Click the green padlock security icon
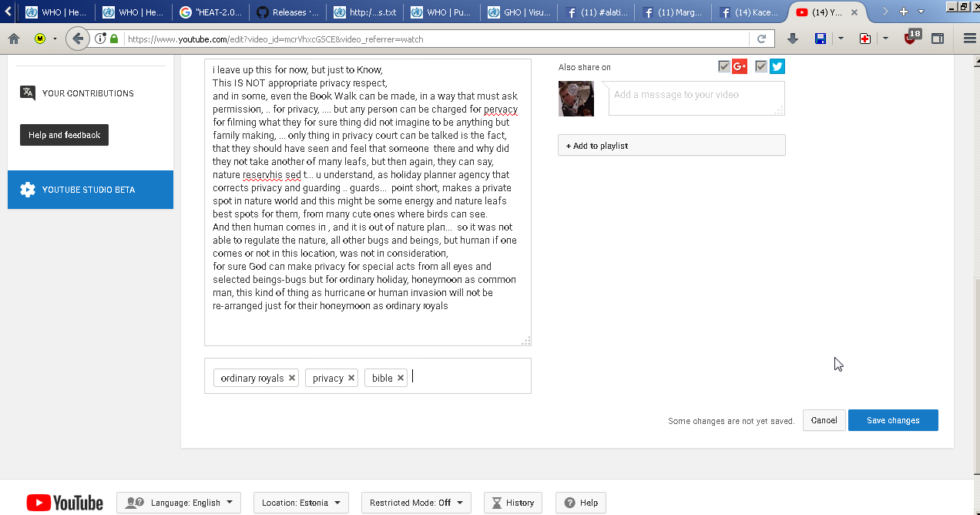The image size is (980, 515). (x=114, y=39)
